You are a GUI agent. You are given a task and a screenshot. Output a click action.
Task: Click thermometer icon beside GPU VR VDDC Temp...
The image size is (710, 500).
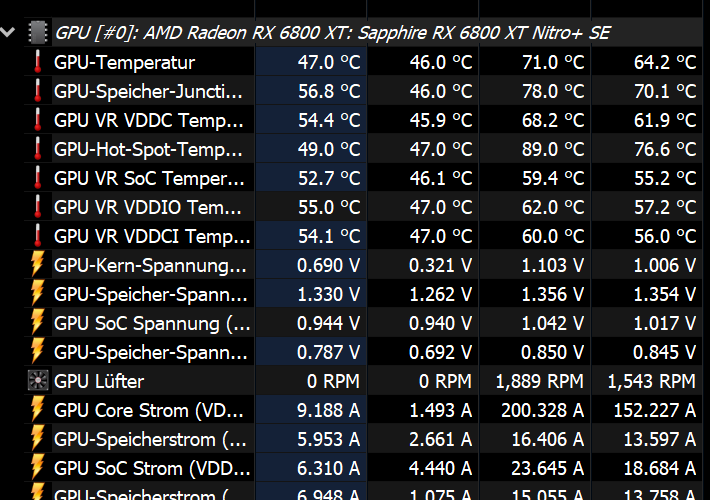click(38, 120)
